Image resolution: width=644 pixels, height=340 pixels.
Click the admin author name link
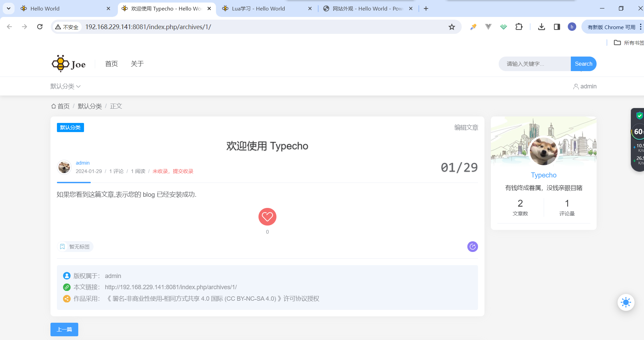pyautogui.click(x=83, y=163)
